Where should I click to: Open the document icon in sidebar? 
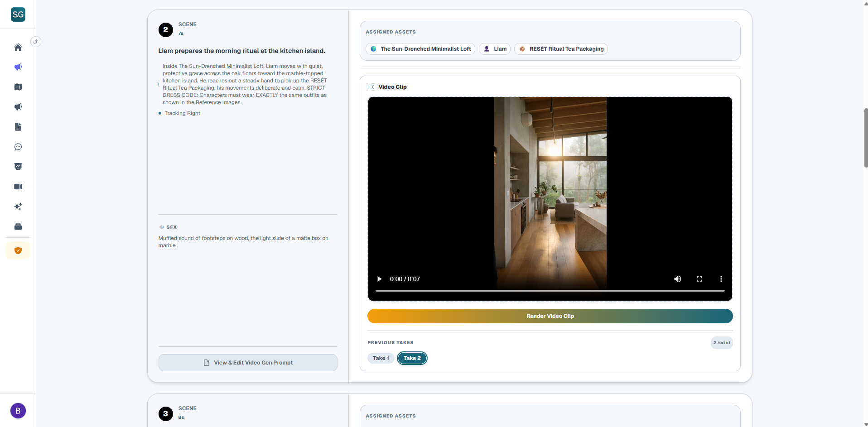[x=18, y=127]
